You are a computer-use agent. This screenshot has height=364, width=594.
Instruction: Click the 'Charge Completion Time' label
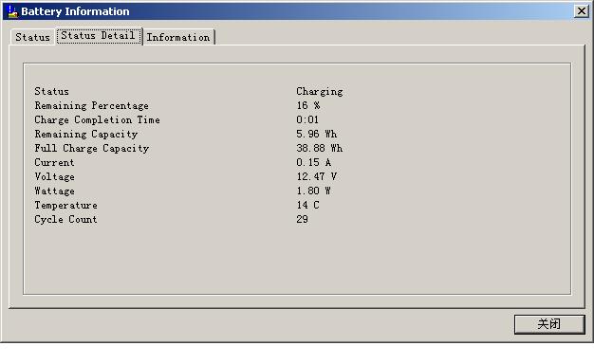click(97, 120)
